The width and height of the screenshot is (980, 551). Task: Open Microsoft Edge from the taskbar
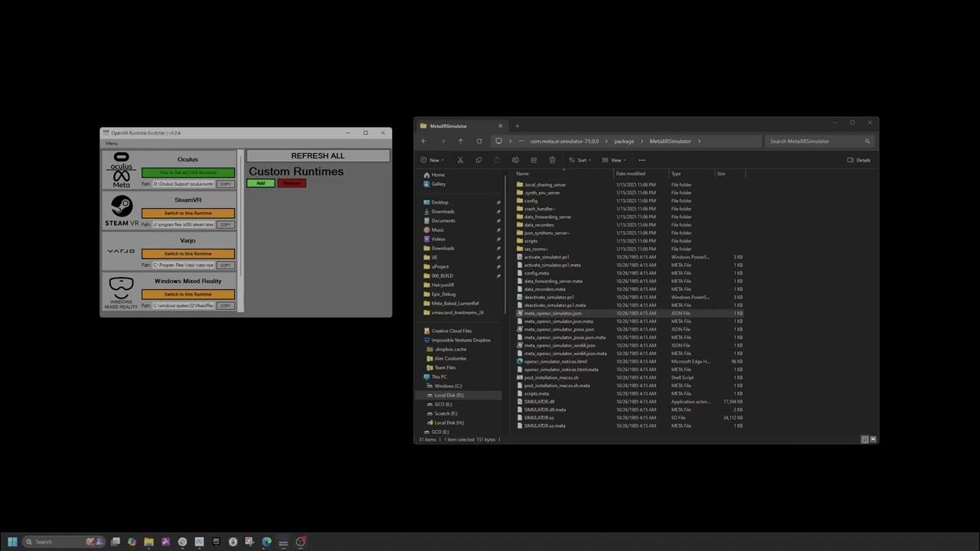pos(266,541)
